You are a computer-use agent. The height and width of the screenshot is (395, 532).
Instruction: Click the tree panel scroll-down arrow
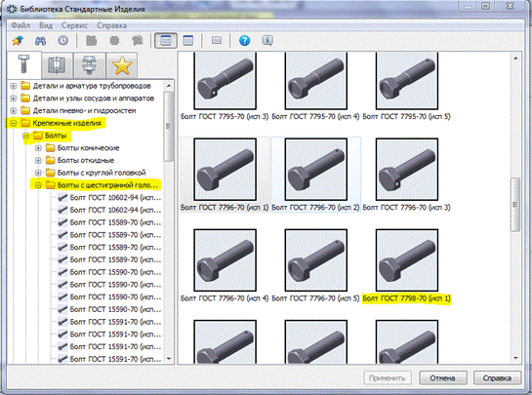(x=169, y=358)
